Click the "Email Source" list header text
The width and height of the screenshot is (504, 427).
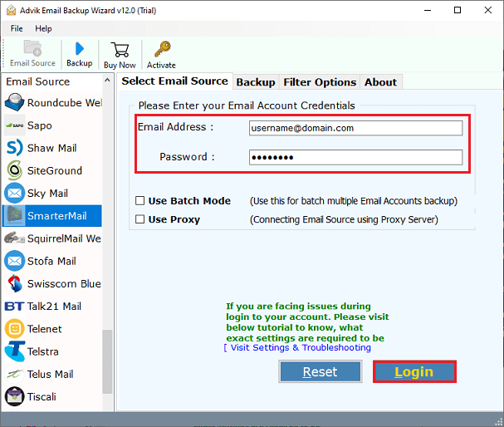[x=38, y=81]
